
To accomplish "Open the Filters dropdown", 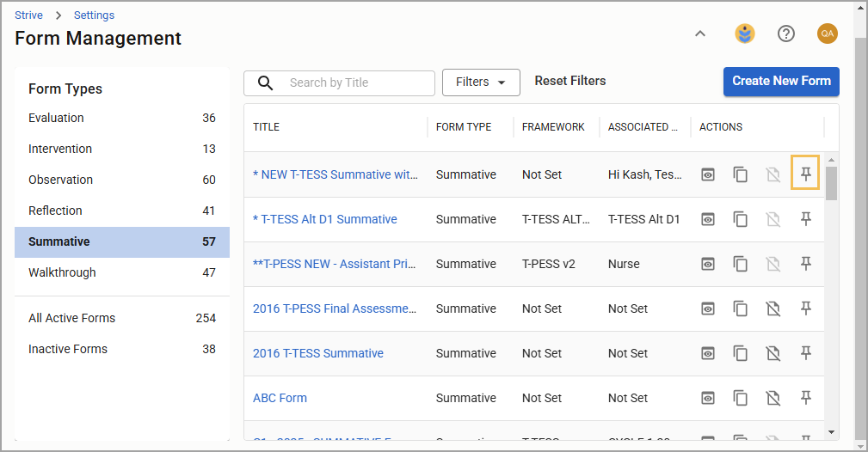I will [481, 82].
